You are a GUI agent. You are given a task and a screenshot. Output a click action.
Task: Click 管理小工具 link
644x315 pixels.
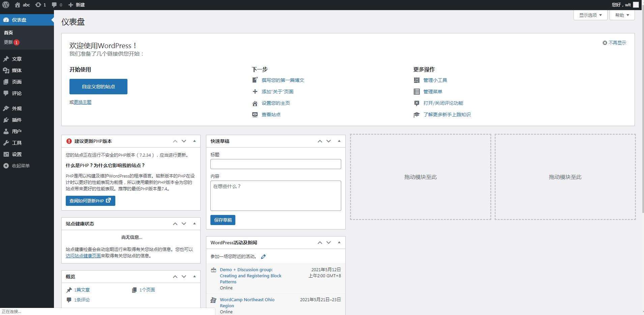435,80
